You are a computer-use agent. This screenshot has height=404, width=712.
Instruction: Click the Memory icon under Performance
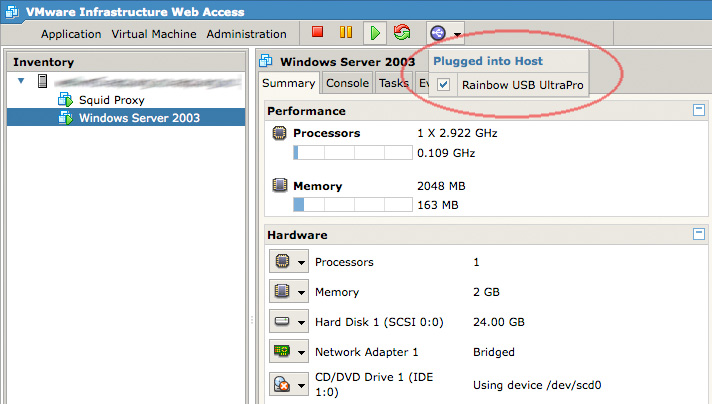(x=279, y=185)
